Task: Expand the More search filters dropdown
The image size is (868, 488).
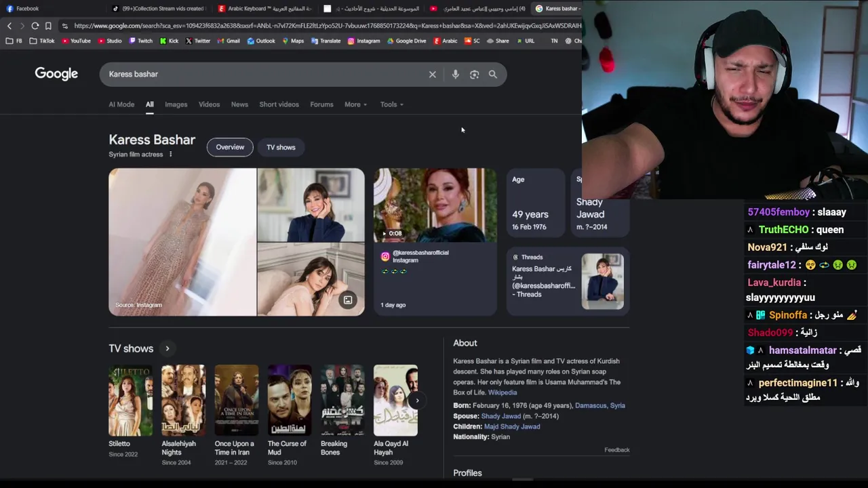Action: (355, 104)
